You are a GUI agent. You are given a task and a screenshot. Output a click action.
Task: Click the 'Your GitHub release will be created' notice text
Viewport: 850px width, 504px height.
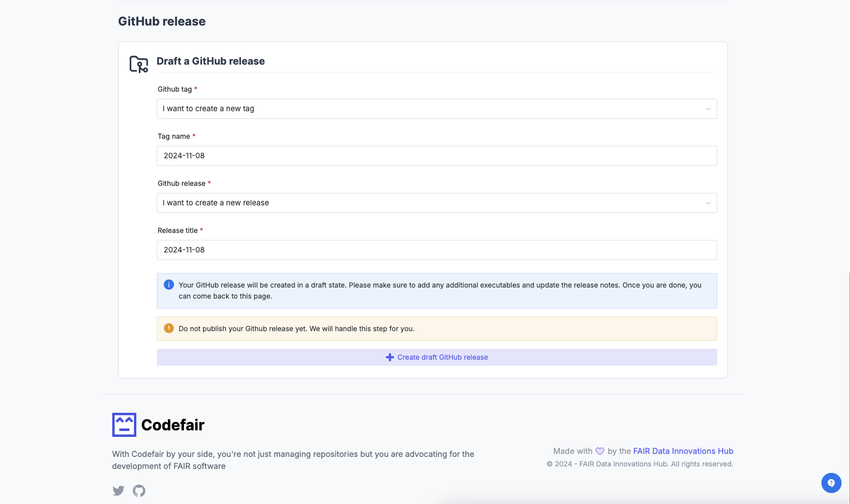click(440, 291)
